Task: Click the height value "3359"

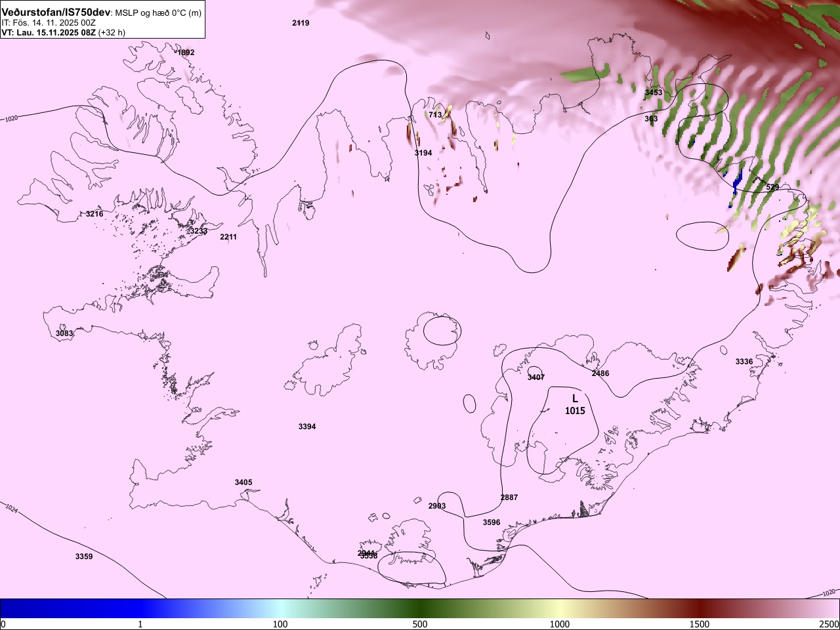Action: pos(84,556)
